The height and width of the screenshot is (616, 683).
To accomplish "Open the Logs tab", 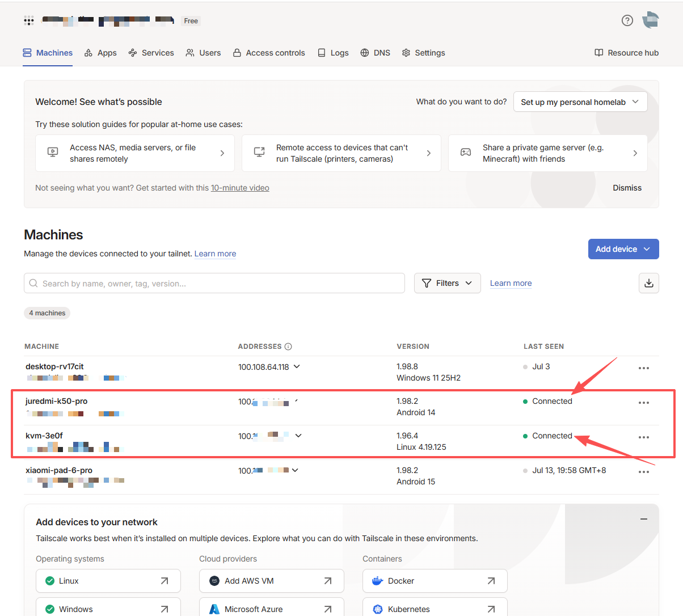I will tap(333, 53).
